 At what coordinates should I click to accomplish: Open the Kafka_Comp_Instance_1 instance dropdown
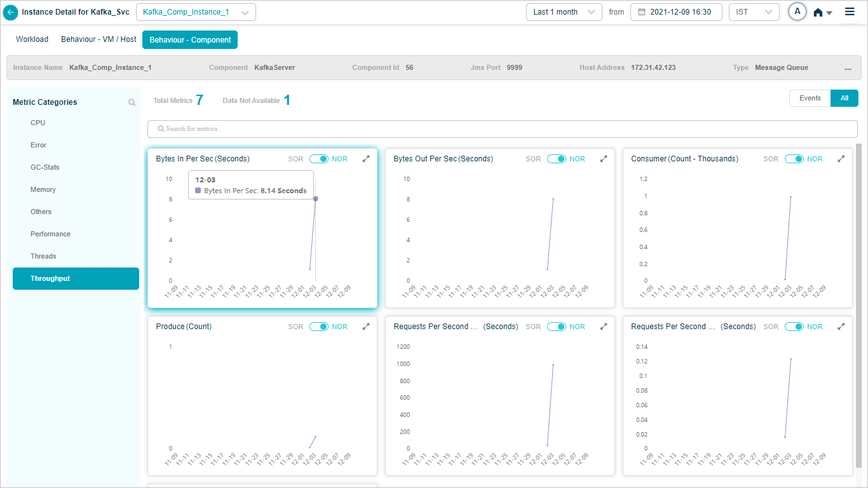(x=196, y=12)
